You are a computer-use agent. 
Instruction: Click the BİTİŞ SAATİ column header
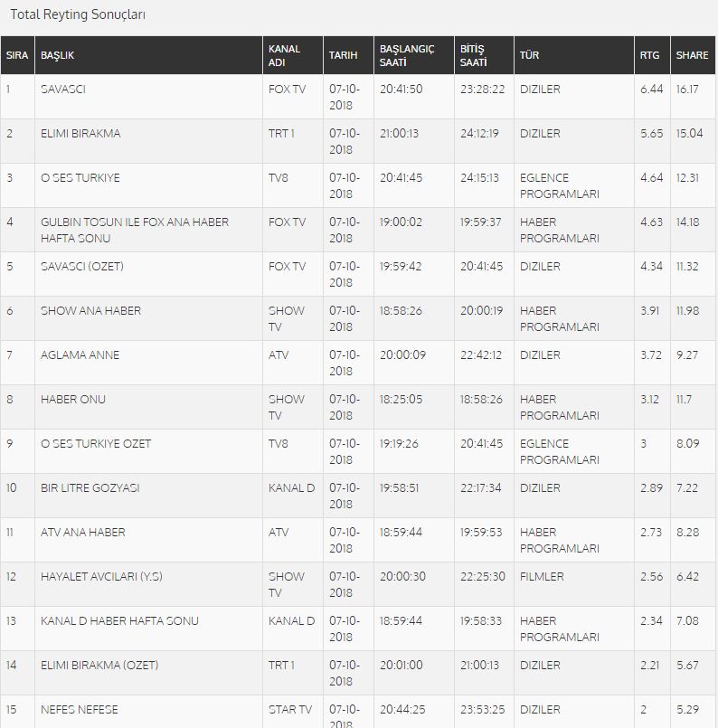(x=484, y=55)
